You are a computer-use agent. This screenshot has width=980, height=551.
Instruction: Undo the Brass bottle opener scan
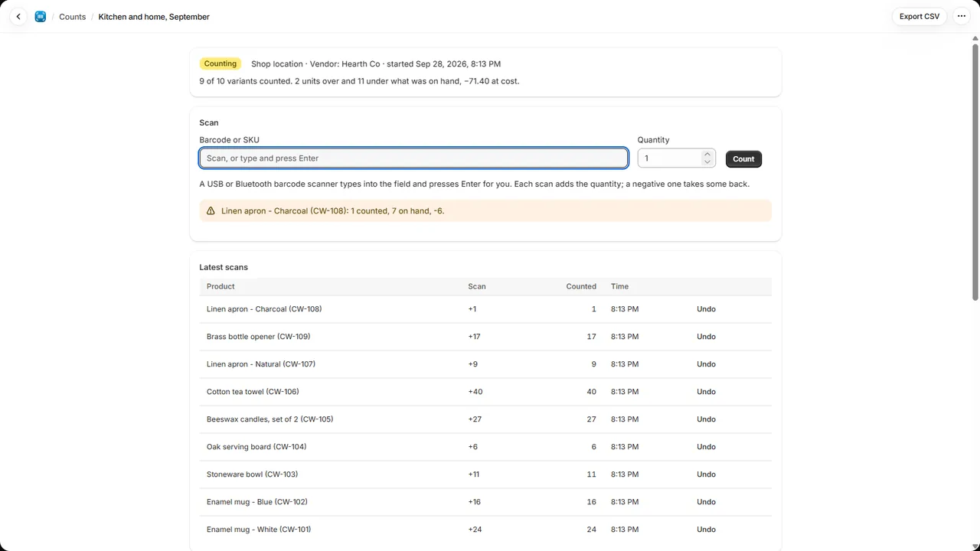[x=706, y=337]
